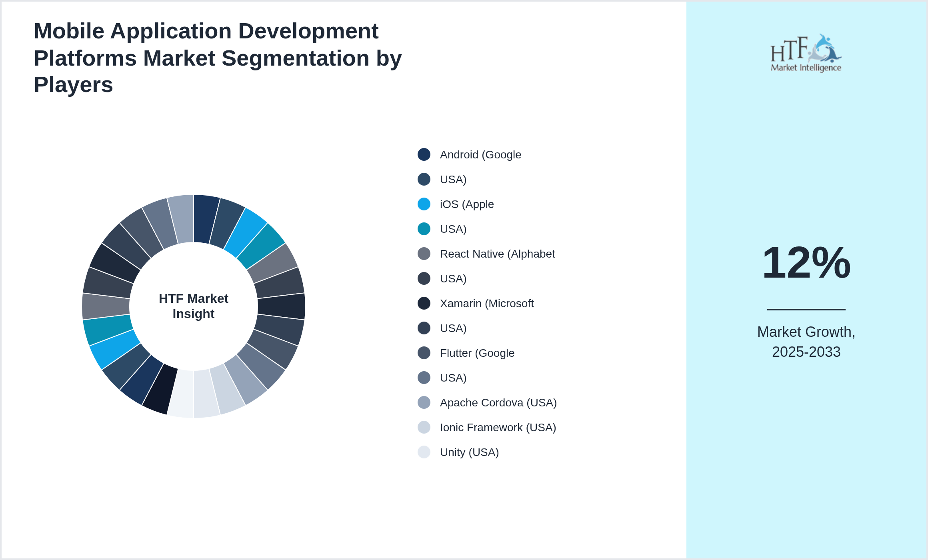Click the Unity (USA) legend circle
Image resolution: width=928 pixels, height=560 pixels.
point(423,452)
